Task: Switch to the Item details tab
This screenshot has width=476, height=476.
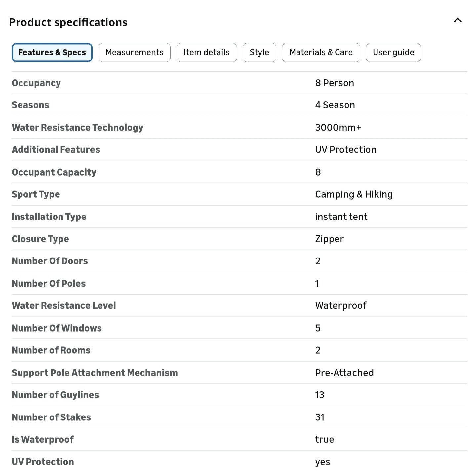Action: (x=207, y=53)
